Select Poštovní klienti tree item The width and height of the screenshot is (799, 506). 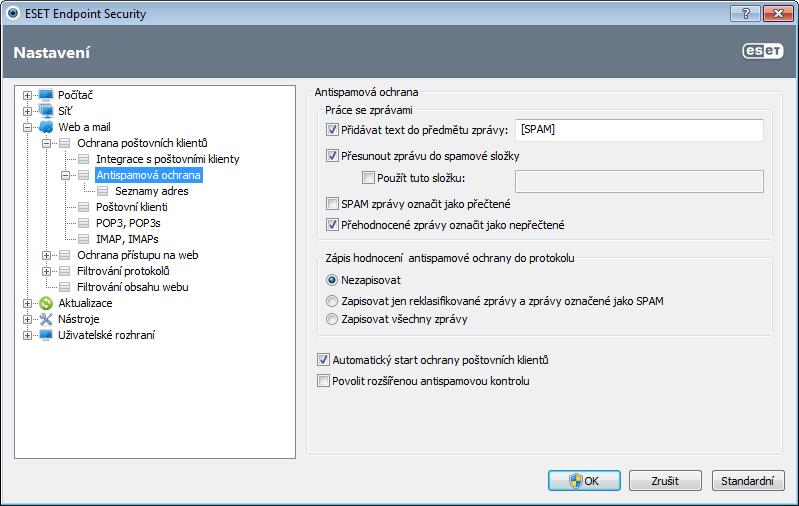(x=131, y=207)
